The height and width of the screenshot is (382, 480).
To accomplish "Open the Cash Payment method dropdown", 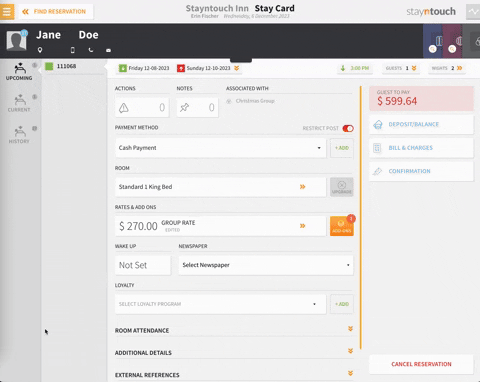I will (x=220, y=148).
